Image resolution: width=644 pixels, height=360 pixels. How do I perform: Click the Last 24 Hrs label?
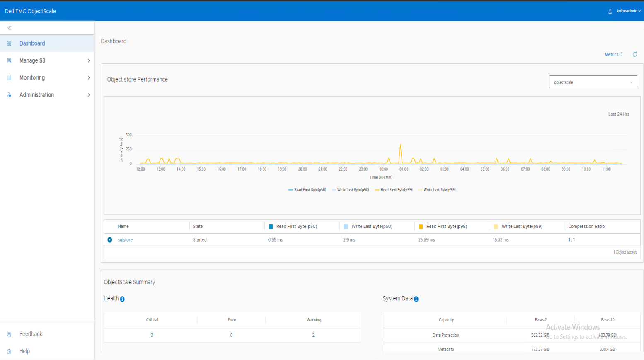(619, 114)
